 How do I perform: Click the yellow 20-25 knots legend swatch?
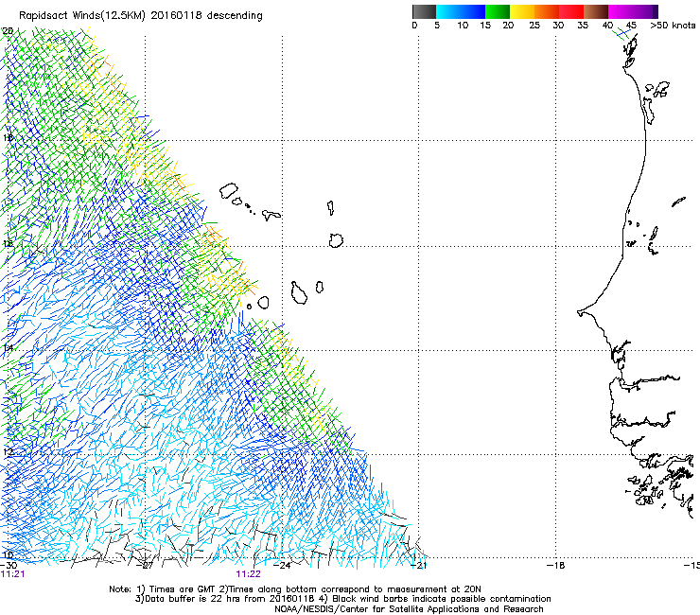pos(522,11)
